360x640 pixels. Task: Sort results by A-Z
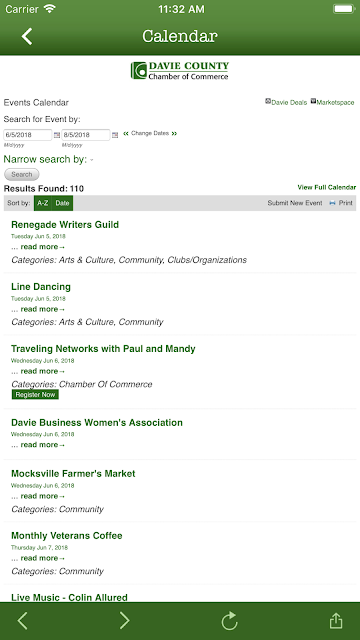point(43,203)
